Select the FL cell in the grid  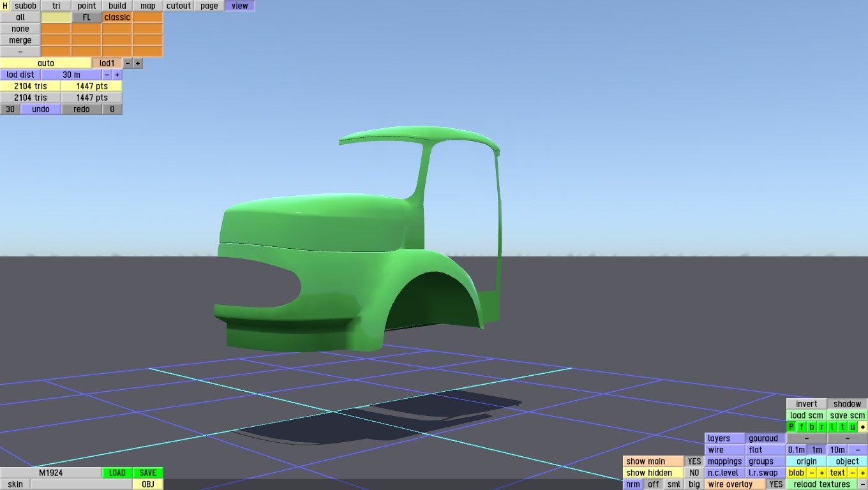click(87, 17)
